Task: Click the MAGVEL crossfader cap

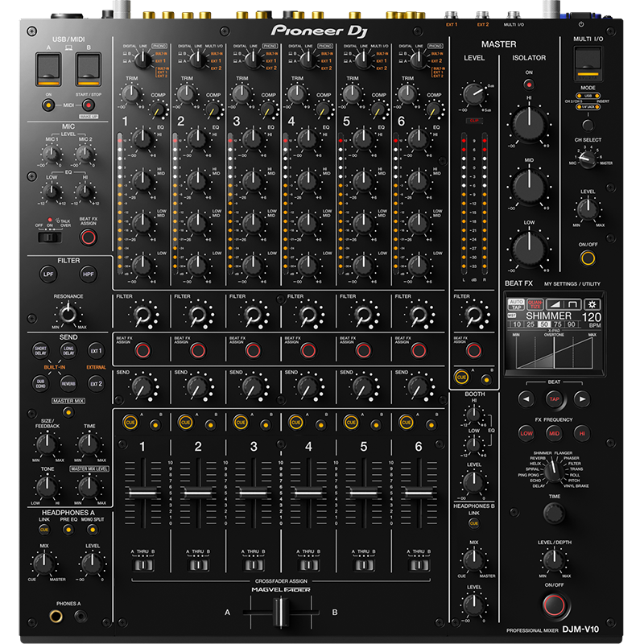Action: (x=281, y=613)
